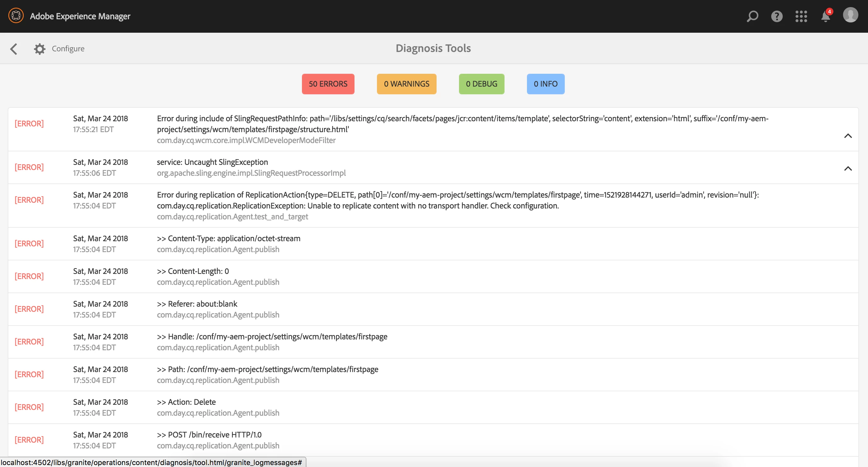Click the Configure text label
Viewport: 868px width, 467px height.
point(68,48)
